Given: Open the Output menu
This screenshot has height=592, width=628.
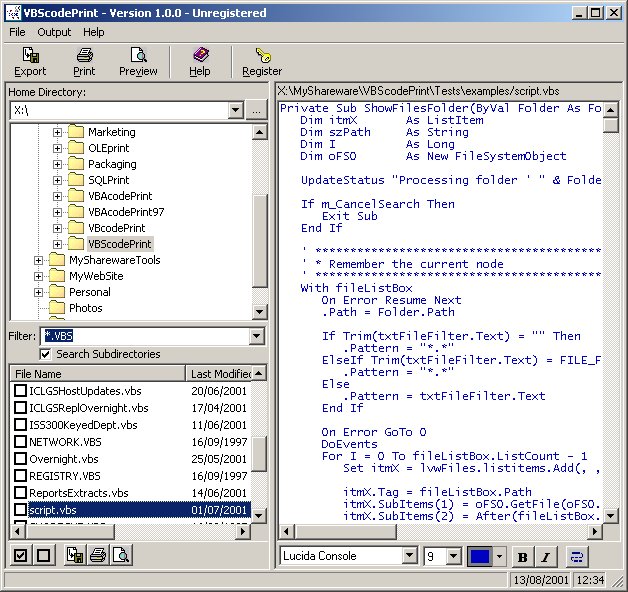Looking at the screenshot, I should coord(54,32).
